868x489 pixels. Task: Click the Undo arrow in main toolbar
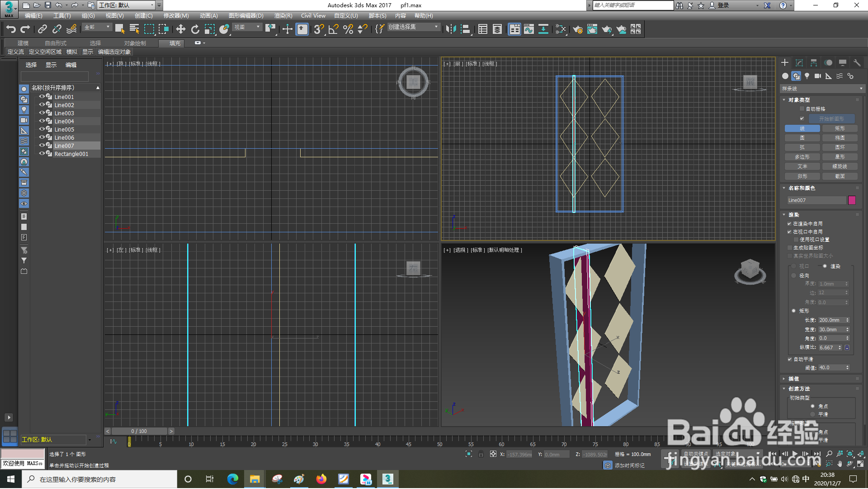(x=10, y=29)
